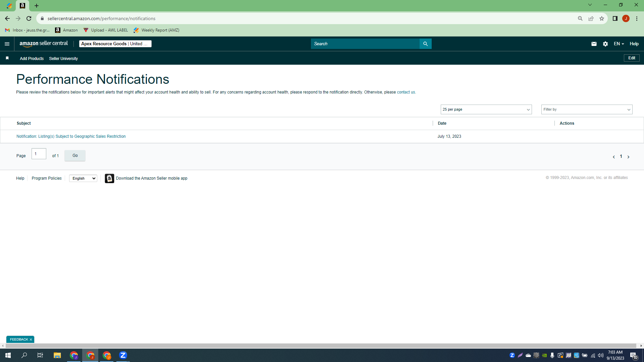Screen dimensions: 644x362
Task: Open the Filter by dropdown
Action: point(587,110)
